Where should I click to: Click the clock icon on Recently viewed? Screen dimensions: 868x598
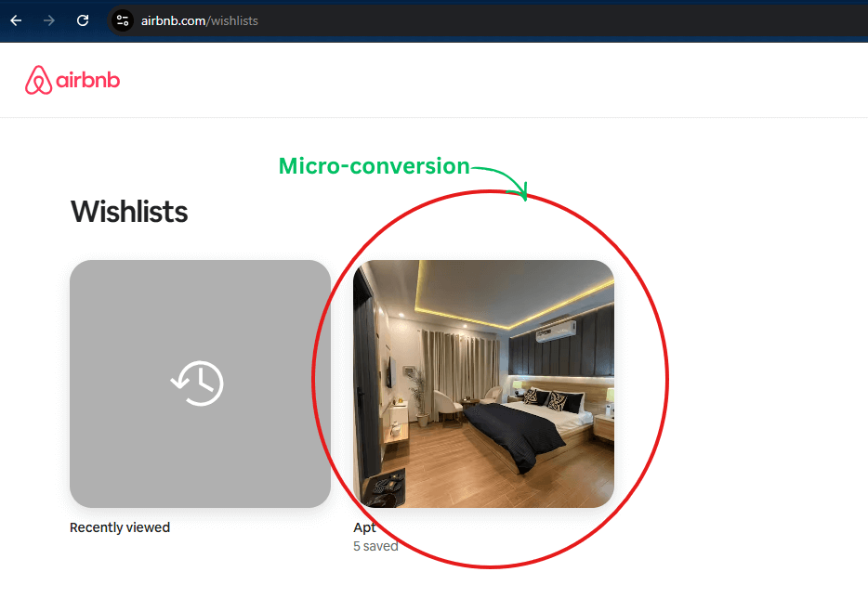coord(198,383)
